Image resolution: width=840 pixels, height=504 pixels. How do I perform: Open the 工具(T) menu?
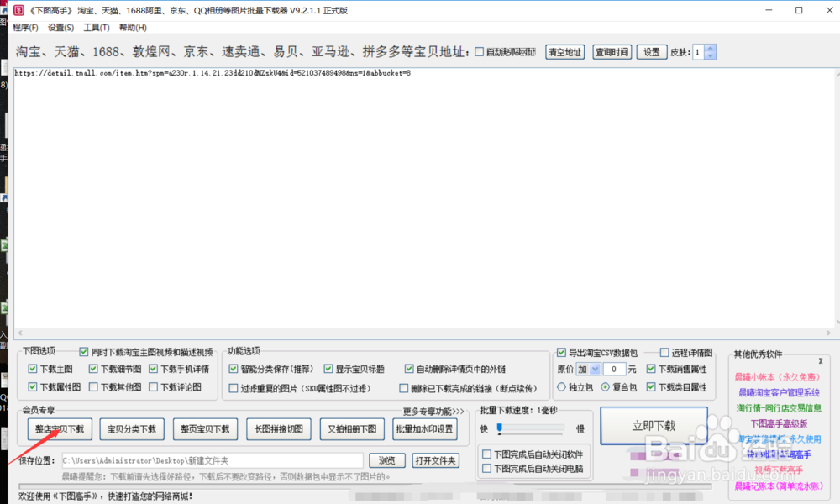pyautogui.click(x=97, y=28)
